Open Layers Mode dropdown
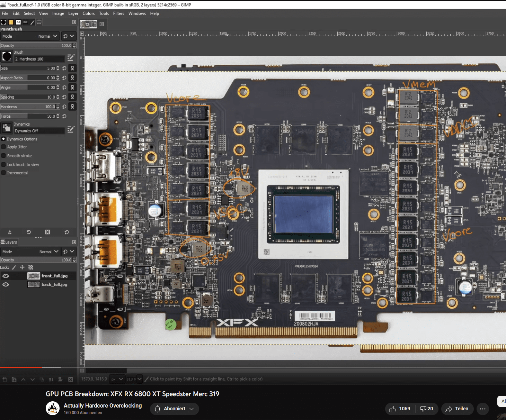Viewport: 506px width, 420px height. [x=30, y=252]
